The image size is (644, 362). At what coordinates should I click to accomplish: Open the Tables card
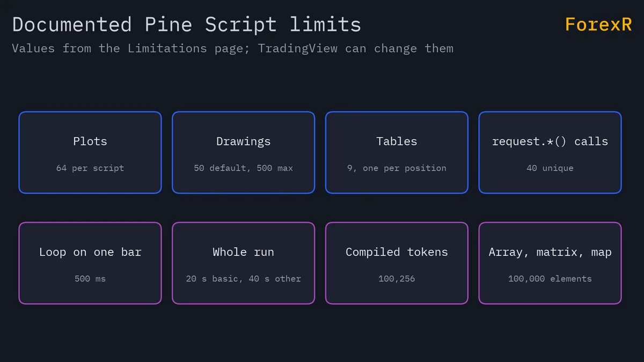click(397, 152)
